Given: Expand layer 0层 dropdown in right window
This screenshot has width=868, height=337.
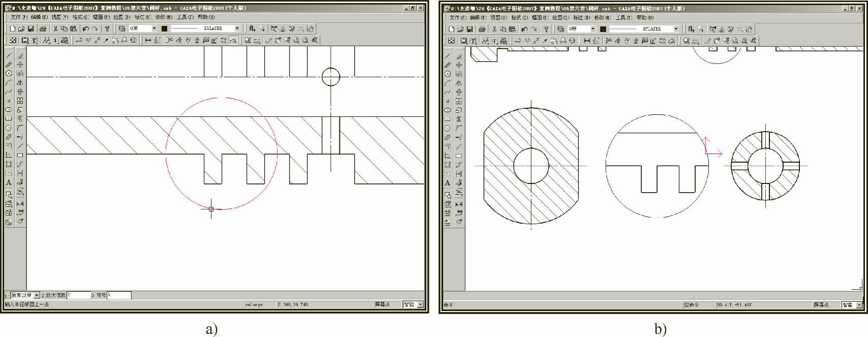Looking at the screenshot, I should [593, 29].
